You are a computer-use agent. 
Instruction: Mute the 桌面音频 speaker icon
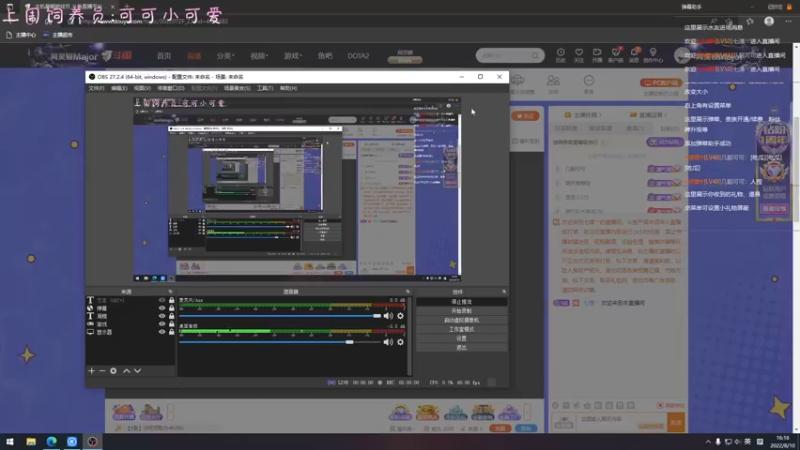(x=388, y=342)
